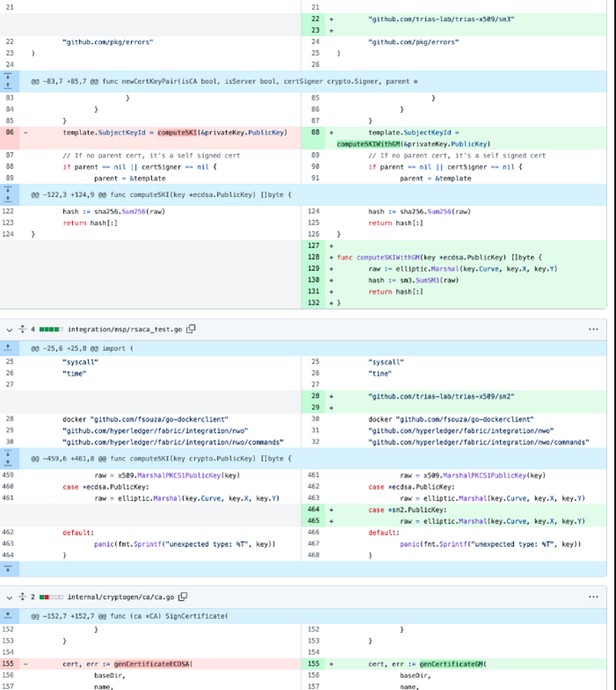The image size is (616, 690).
Task: Open the internal/cryptogen/ca/ca.go file link
Action: pyautogui.click(x=121, y=597)
